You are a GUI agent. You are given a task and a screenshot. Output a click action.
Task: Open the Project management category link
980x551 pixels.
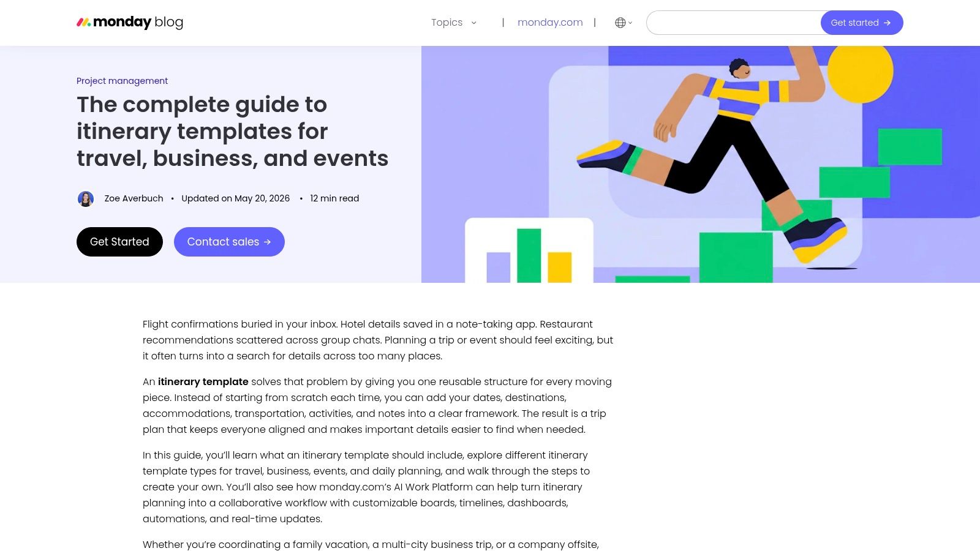(x=122, y=81)
